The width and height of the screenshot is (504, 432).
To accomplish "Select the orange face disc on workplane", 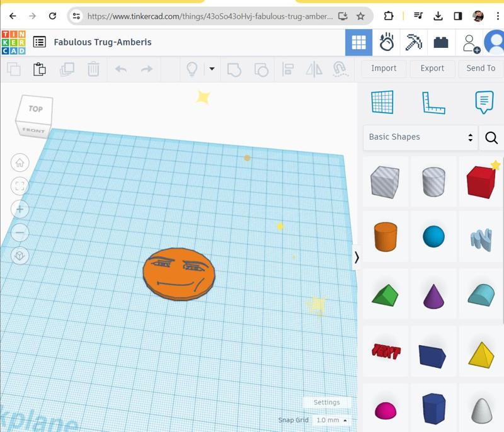I will pos(179,274).
